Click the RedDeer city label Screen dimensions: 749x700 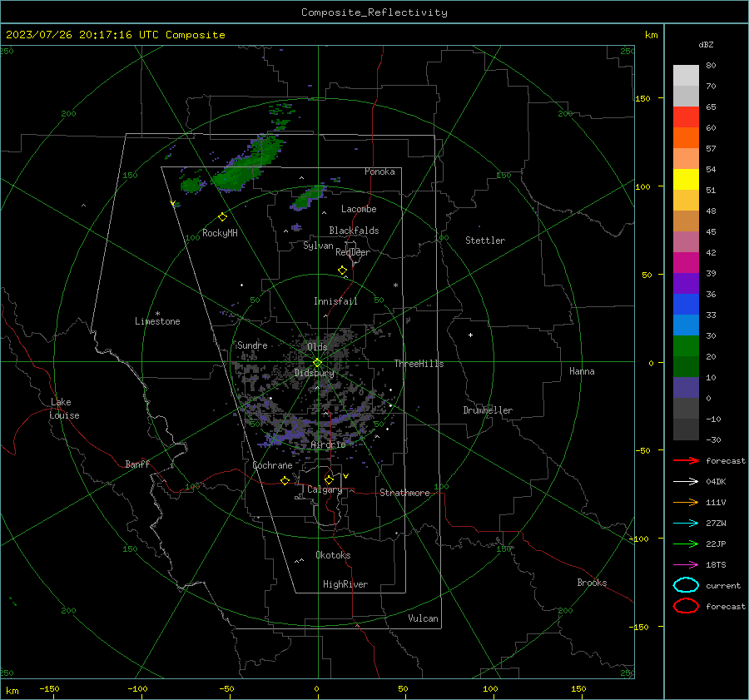point(353,252)
